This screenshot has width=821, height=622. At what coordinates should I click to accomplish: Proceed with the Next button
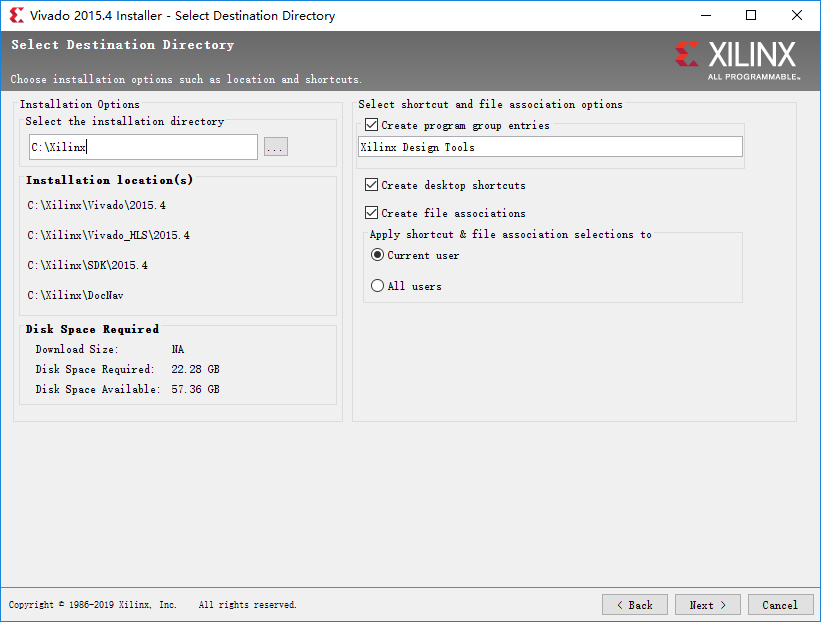coord(707,605)
